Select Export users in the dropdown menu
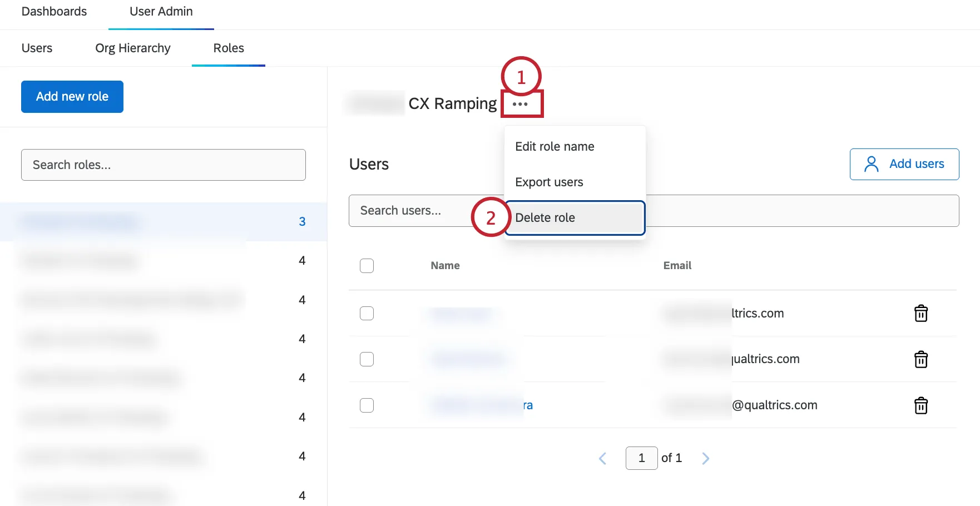The height and width of the screenshot is (506, 980). [x=549, y=182]
